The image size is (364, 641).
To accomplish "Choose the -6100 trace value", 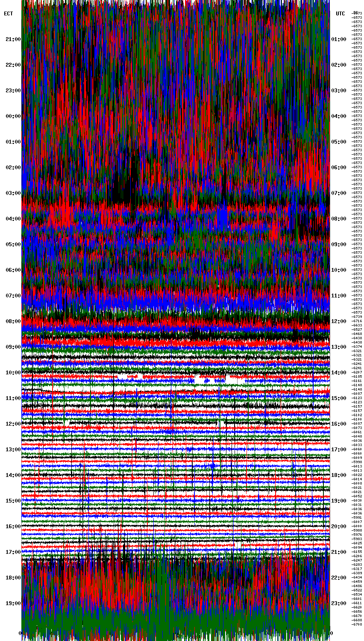I will [357, 419].
